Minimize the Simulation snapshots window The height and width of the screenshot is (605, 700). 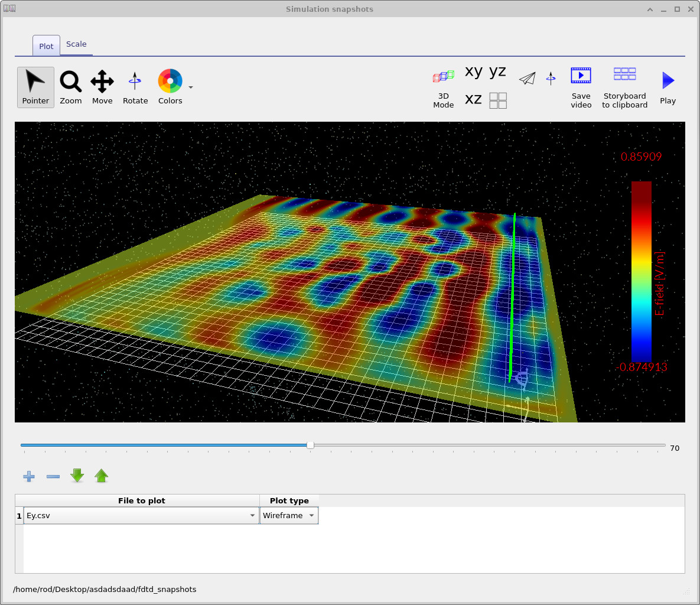tap(664, 9)
